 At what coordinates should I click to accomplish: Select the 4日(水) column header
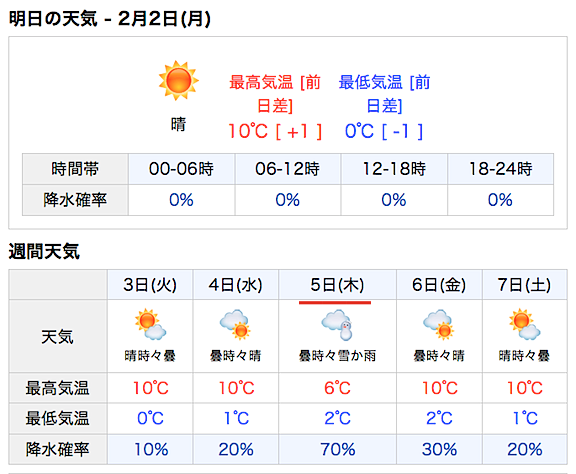point(235,285)
